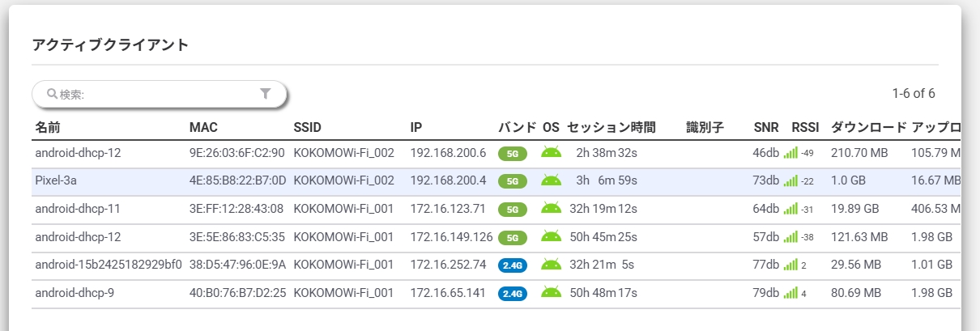Viewport: 980px width, 331px height.
Task: Select client android-15b2425182929bf0
Action: click(x=109, y=264)
